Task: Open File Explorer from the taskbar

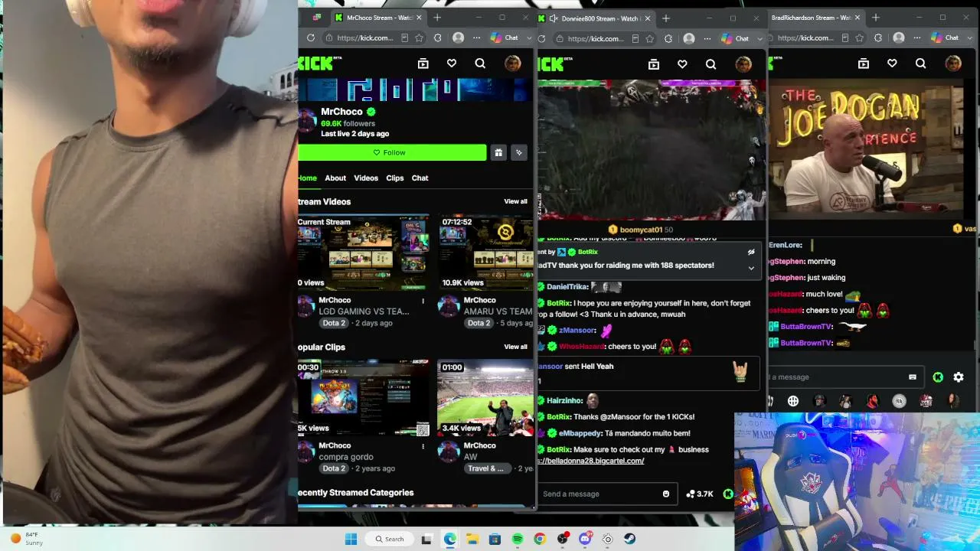Action: 472,539
